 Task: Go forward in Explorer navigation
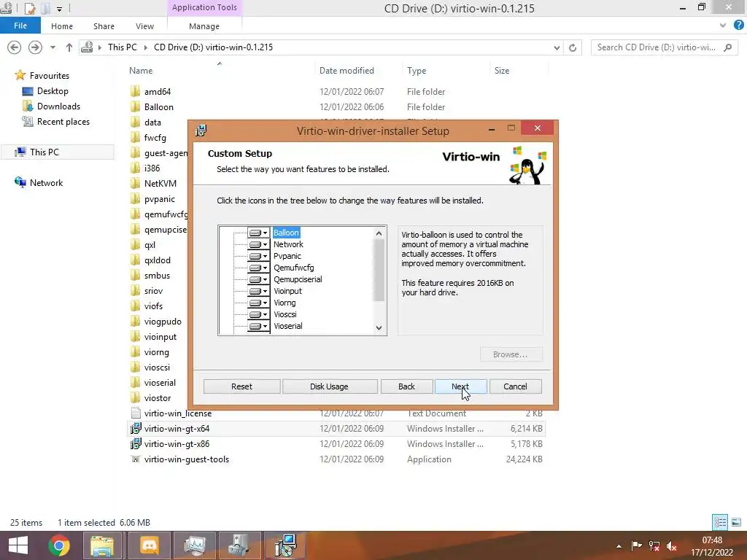35,47
